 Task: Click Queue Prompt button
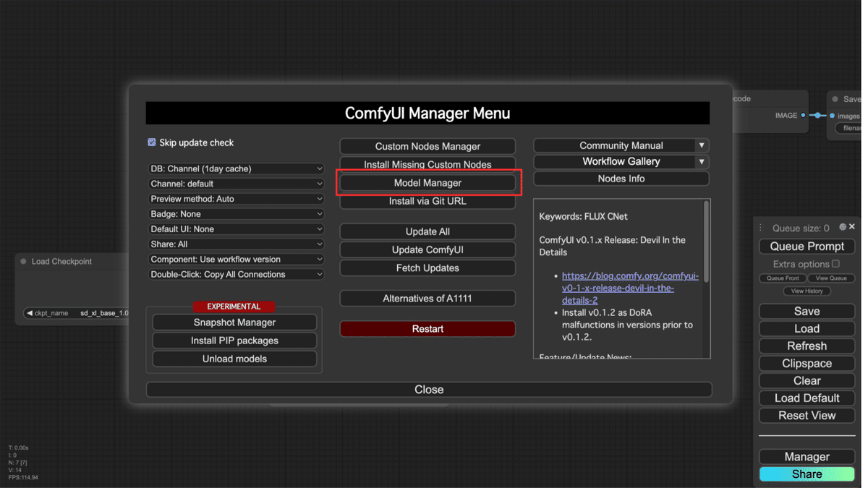(x=807, y=247)
